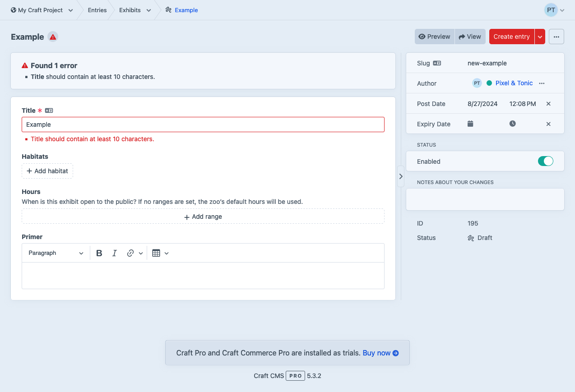Click the insert table icon in Primer toolbar
Viewport: 575px width, 392px height.
tap(156, 253)
